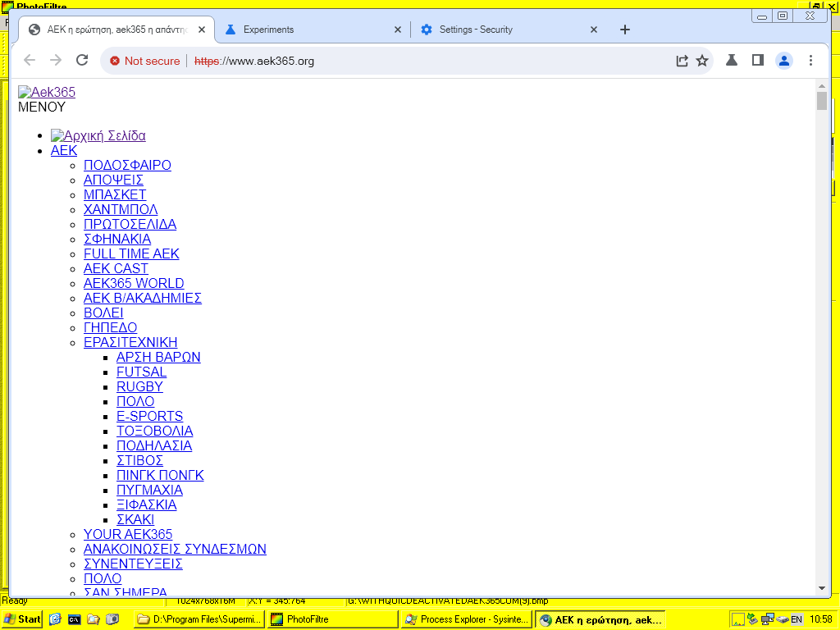Go to the ΑΠΟΨΕΙΣ link
Screen dimensions: 840x630
113,180
